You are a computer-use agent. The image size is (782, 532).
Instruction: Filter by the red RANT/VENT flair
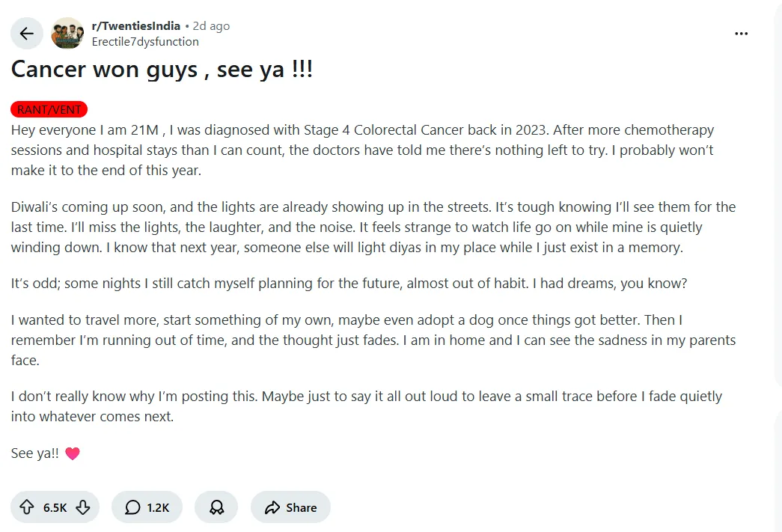pos(49,109)
